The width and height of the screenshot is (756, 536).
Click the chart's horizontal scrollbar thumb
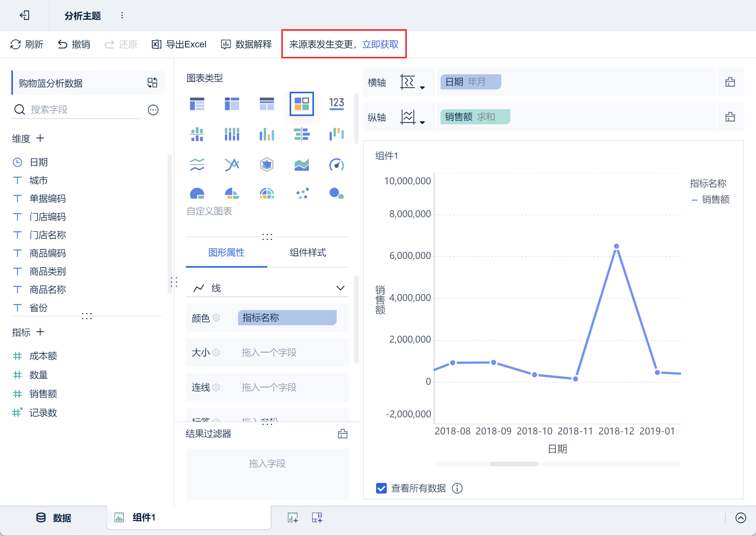tap(513, 464)
